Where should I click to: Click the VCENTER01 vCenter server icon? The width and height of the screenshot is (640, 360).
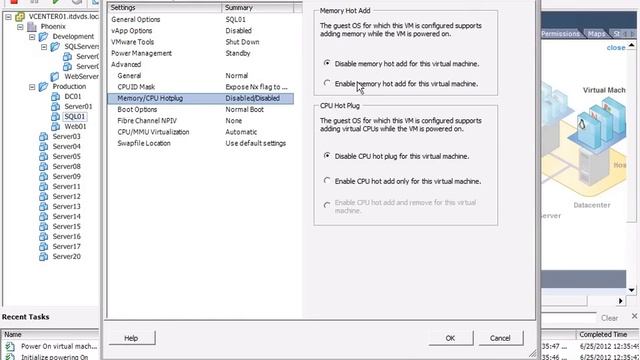click(x=20, y=17)
